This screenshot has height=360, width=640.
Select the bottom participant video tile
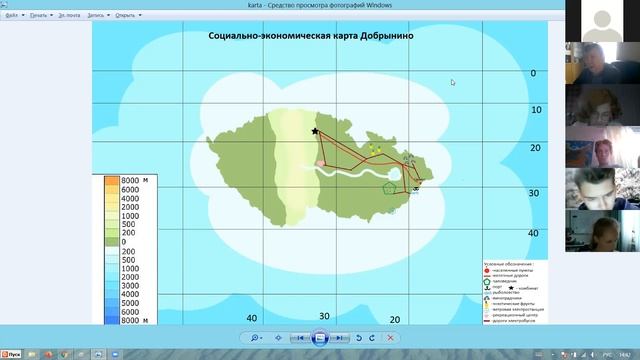[x=602, y=231]
